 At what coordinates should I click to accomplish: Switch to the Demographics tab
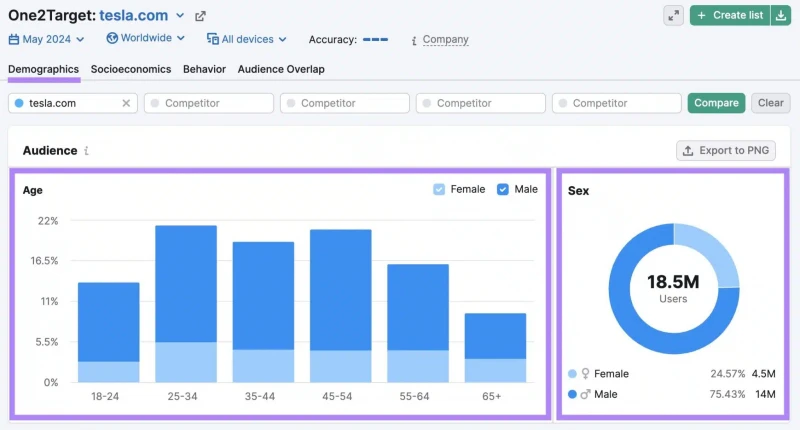[43, 69]
